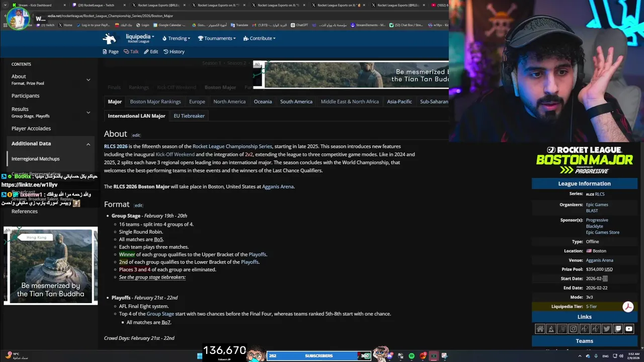Open See the group stage tiebreakers link
Viewport: 644px width, 362px height.
point(152,277)
